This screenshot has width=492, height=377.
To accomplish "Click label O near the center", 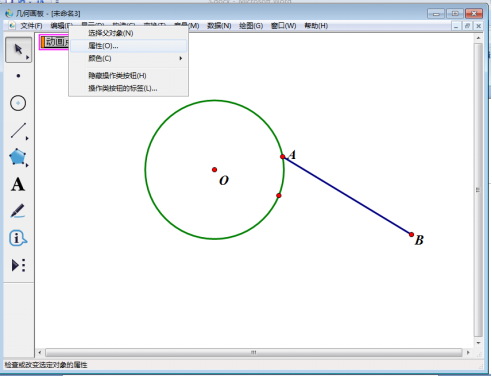I will 224,180.
